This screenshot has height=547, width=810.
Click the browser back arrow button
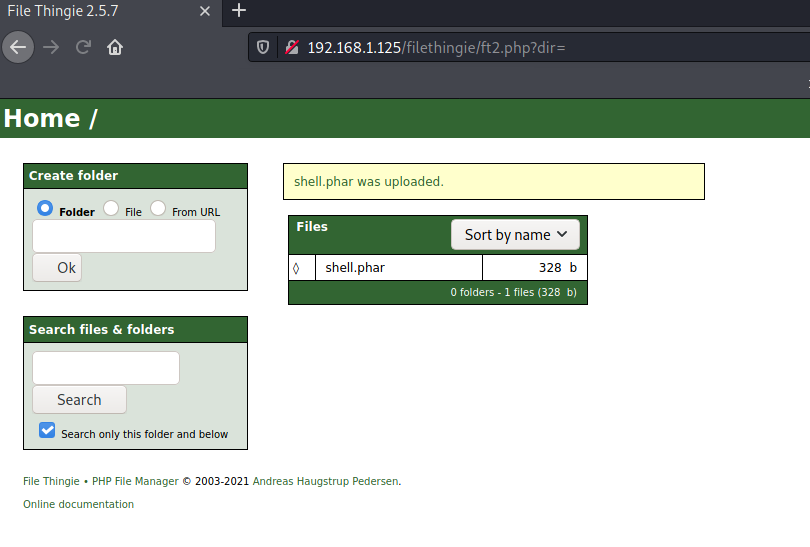coord(18,47)
